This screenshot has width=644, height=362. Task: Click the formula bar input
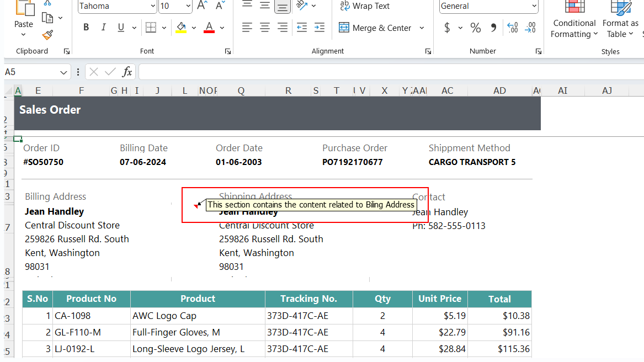pos(391,72)
